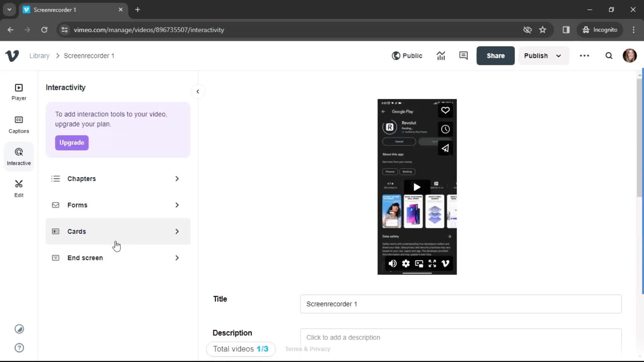
Task: Select the Player panel icon
Action: pos(18,92)
